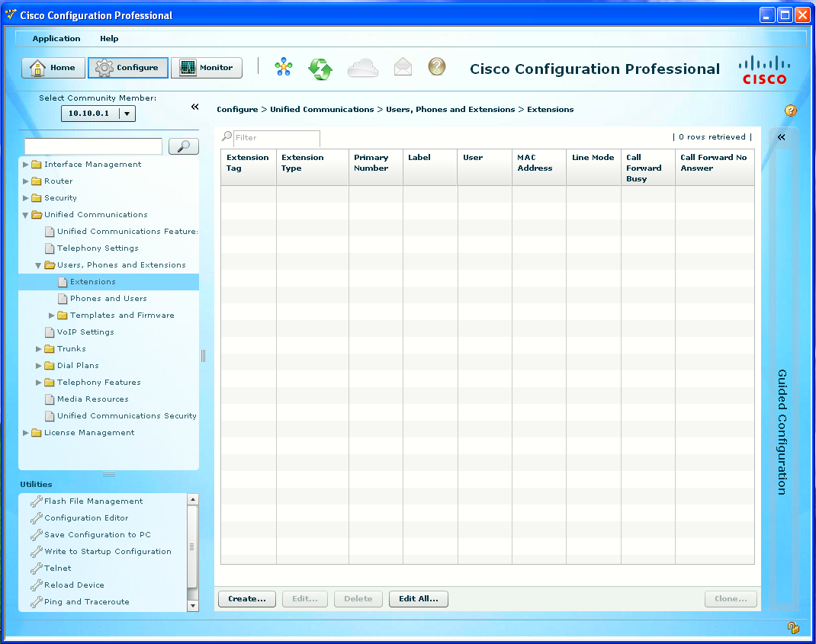Expand the License Management folder

(x=25, y=432)
